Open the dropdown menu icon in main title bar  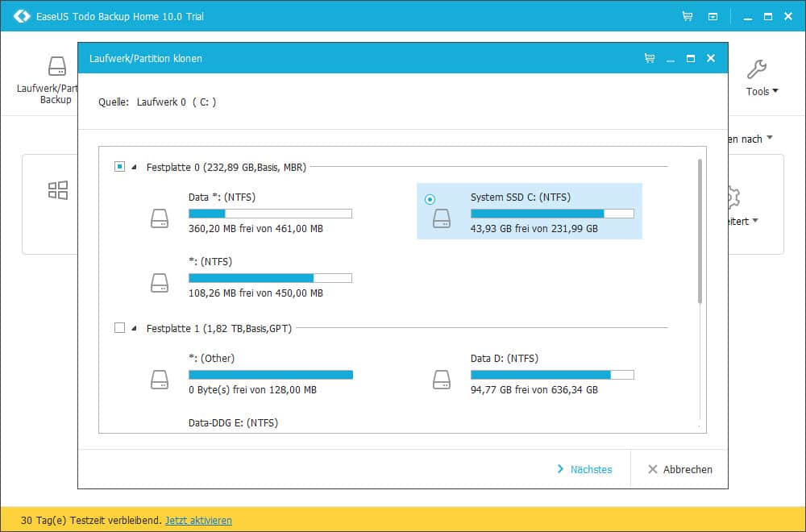click(713, 16)
